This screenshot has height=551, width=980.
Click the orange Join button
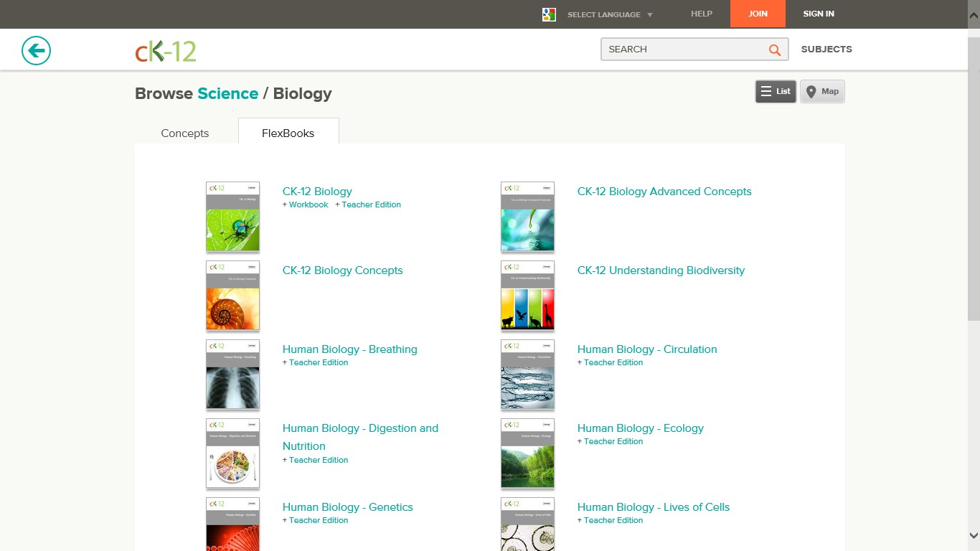click(758, 14)
